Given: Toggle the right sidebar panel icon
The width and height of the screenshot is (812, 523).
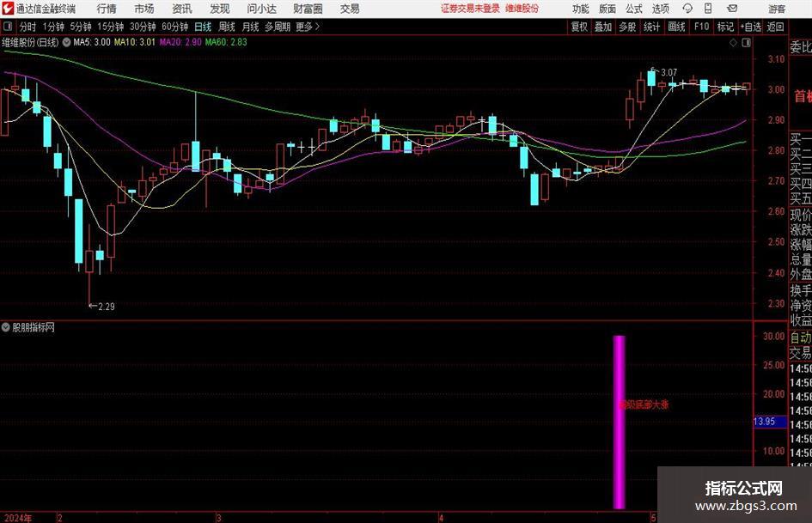Looking at the screenshot, I should [746, 43].
